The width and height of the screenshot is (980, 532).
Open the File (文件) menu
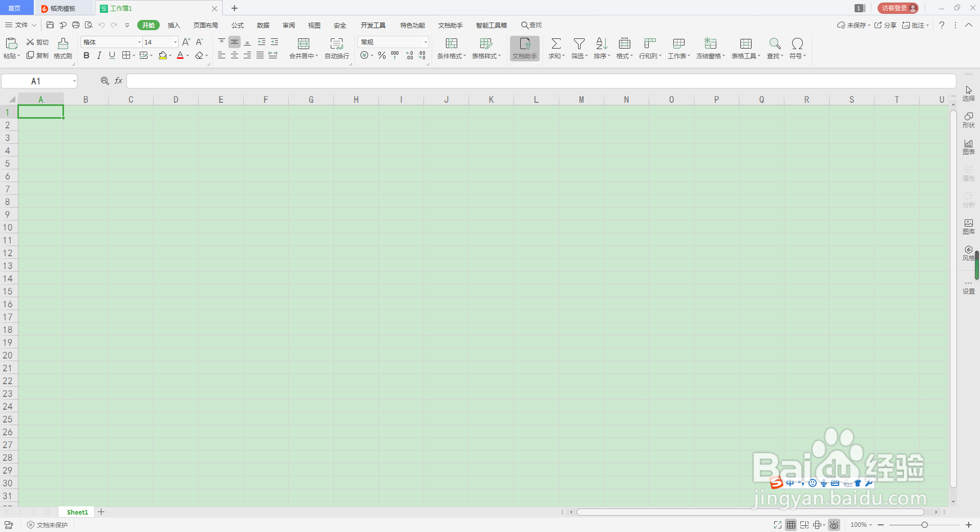[x=20, y=25]
